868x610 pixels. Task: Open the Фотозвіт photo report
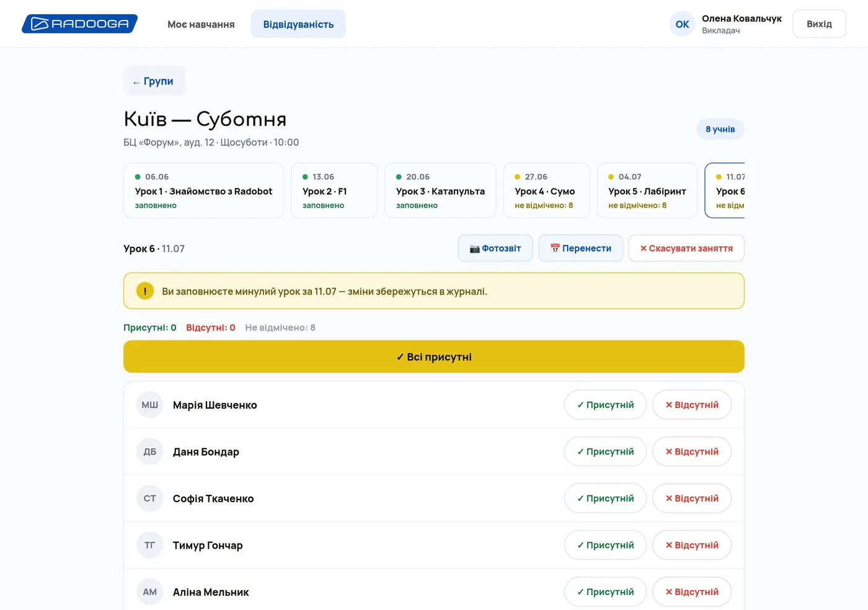click(495, 248)
